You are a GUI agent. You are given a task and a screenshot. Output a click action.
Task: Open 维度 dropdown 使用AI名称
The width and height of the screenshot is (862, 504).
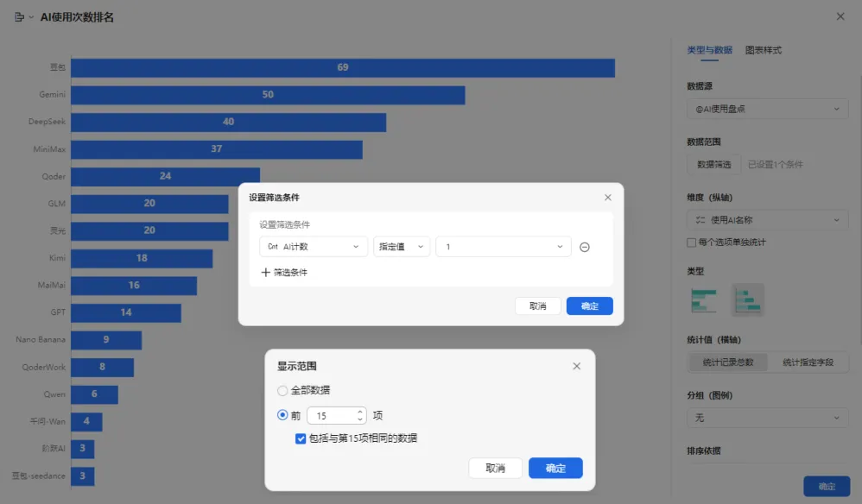tap(768, 219)
